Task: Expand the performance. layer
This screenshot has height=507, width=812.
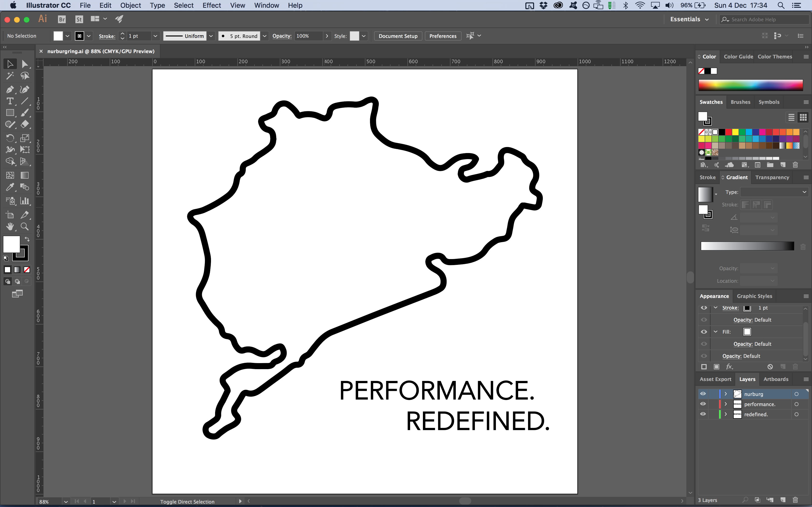Action: [726, 404]
